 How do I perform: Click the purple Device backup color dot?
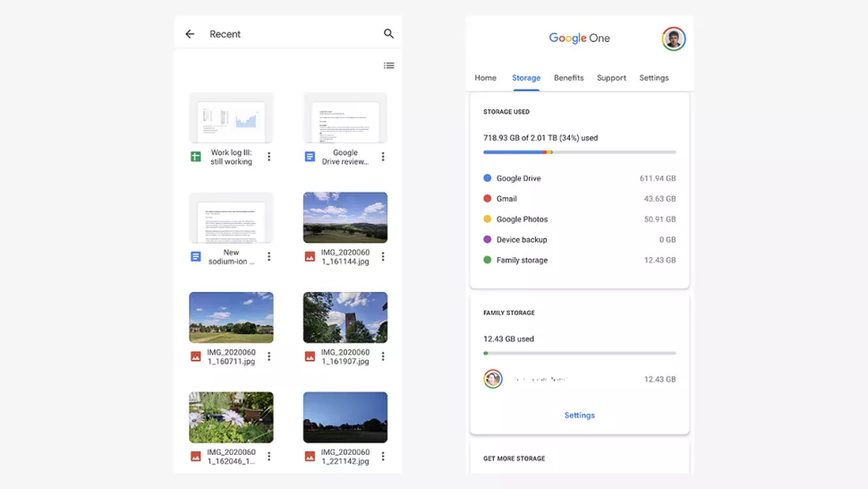click(x=487, y=239)
